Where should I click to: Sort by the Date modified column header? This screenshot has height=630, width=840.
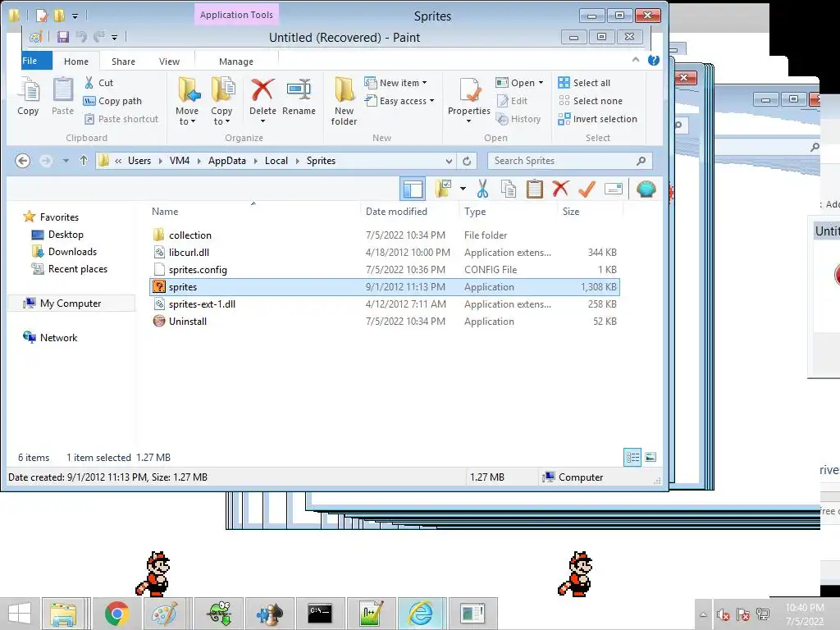tap(396, 212)
